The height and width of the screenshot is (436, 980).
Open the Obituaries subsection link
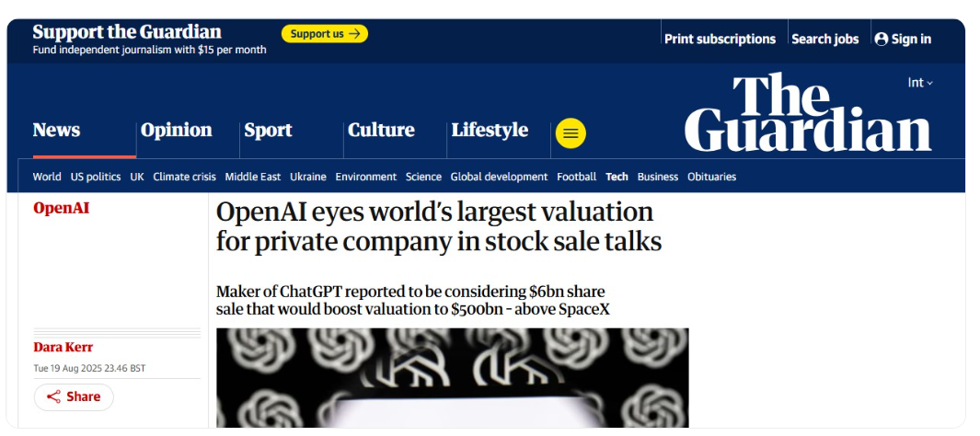tap(711, 177)
